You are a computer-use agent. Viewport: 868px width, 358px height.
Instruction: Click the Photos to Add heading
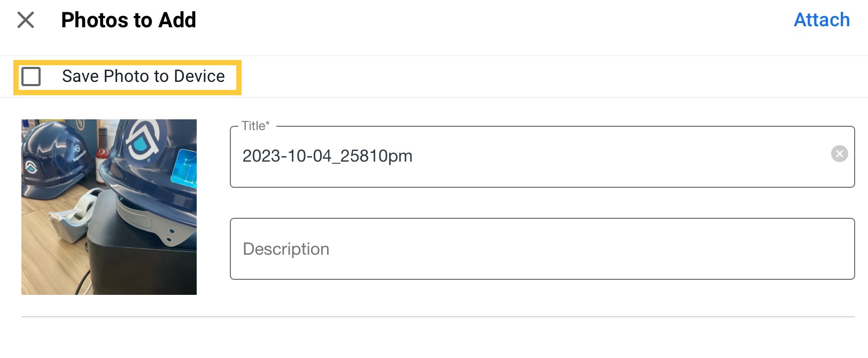tap(129, 20)
